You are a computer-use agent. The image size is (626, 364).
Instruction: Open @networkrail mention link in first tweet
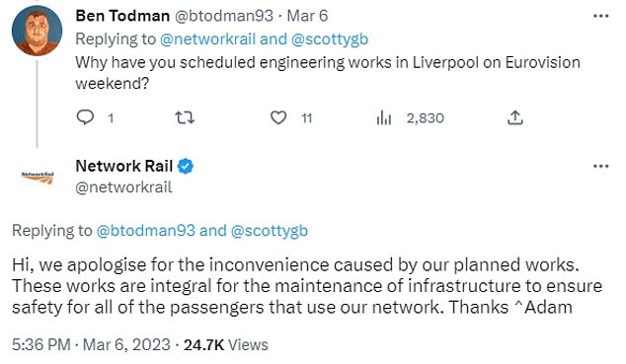(207, 39)
